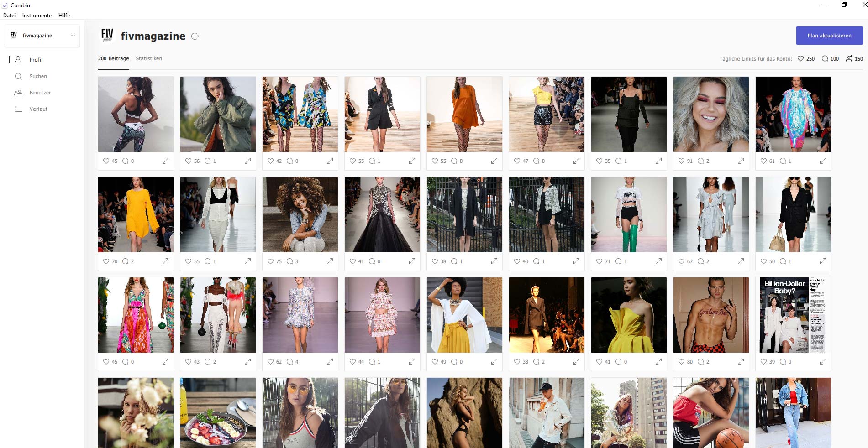Expand the post with 56 likes
The image size is (868, 448).
point(247,161)
